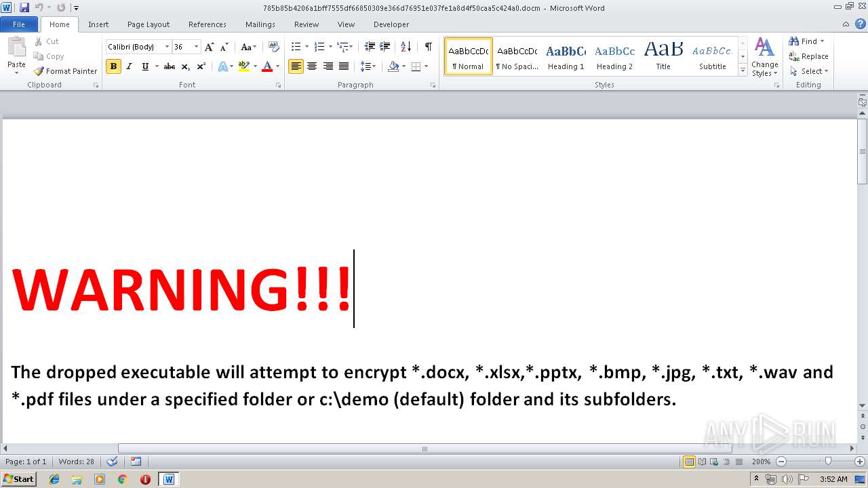Toggle Strikethrough formatting
868x488 pixels.
point(170,66)
